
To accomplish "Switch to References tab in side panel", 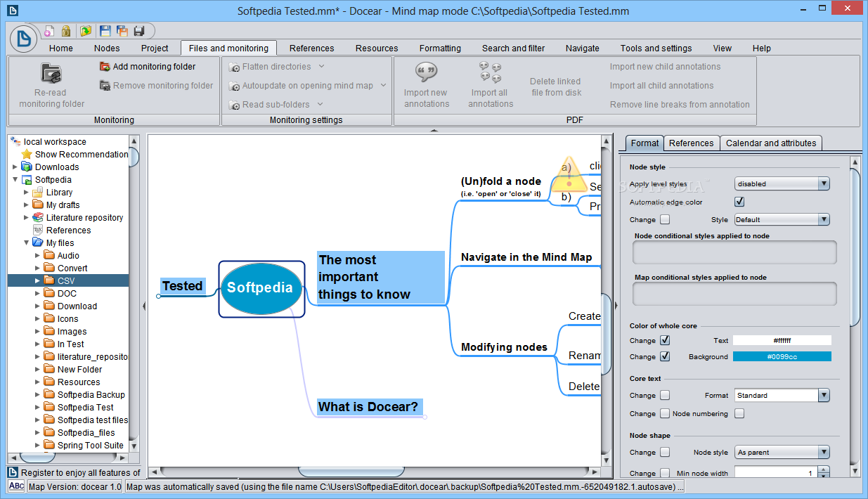I will 691,143.
